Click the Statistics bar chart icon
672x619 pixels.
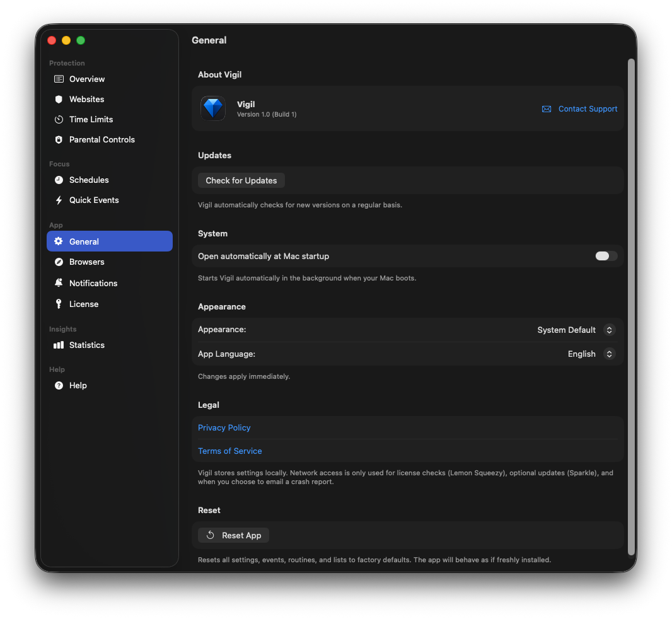[x=59, y=345]
